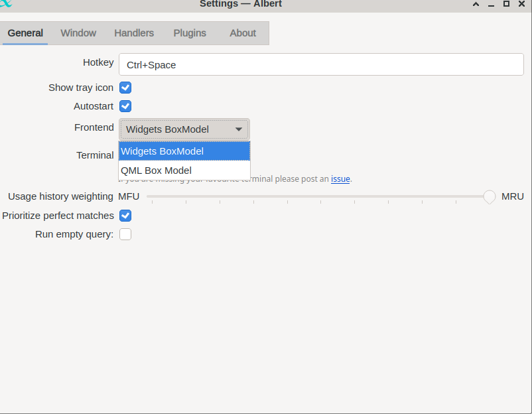Screen dimensions: 532x414
Task: Close the Albert Settings window
Action: [x=520, y=5]
